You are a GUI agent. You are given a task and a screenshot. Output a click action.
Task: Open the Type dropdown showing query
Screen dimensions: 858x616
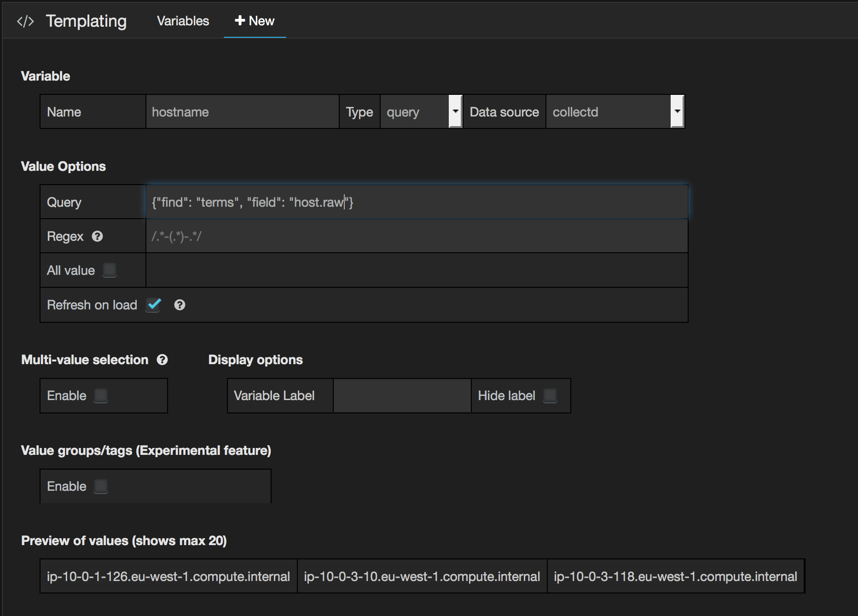[417, 111]
